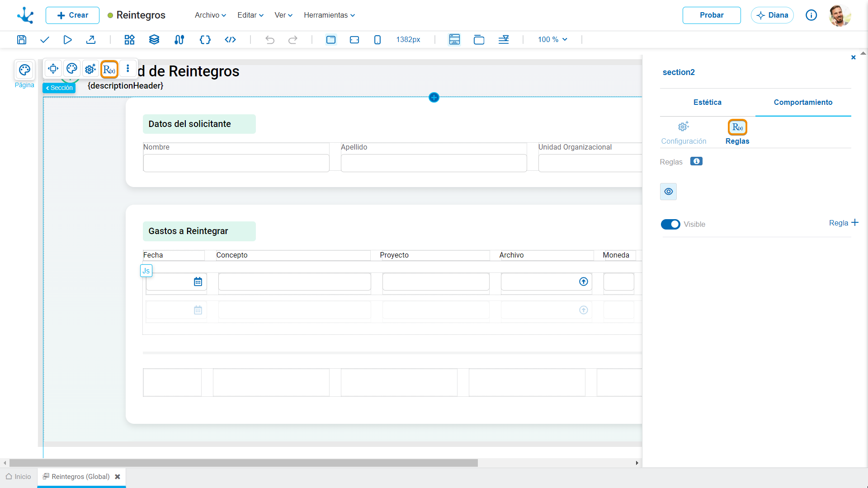This screenshot has width=868, height=488.
Task: Open the Ver menu
Action: 283,15
